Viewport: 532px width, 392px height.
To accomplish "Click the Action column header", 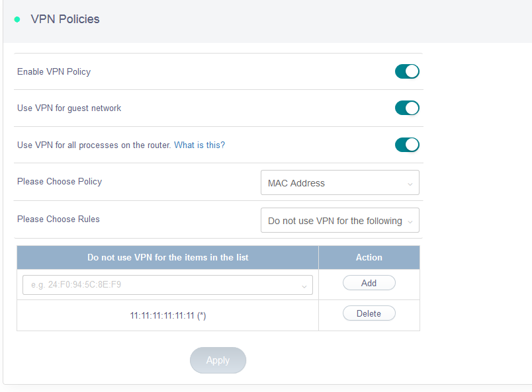I will 369,257.
